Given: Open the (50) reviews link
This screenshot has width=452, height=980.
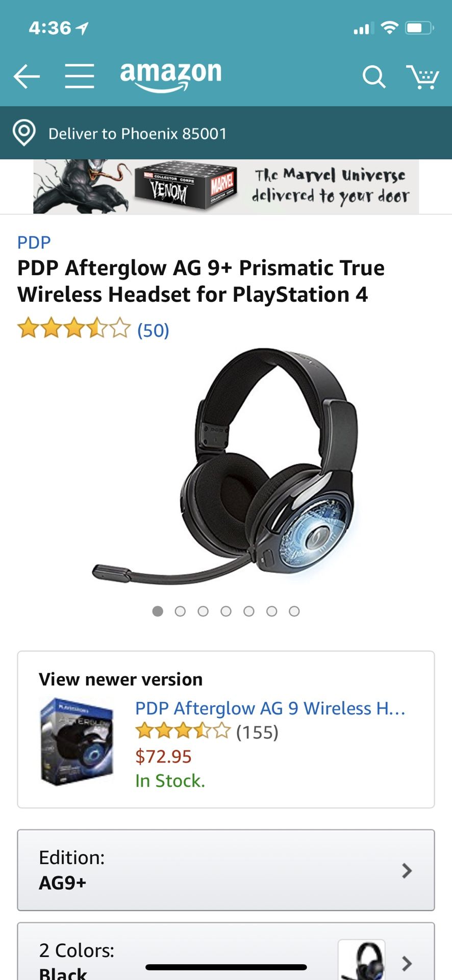Looking at the screenshot, I should click(153, 330).
